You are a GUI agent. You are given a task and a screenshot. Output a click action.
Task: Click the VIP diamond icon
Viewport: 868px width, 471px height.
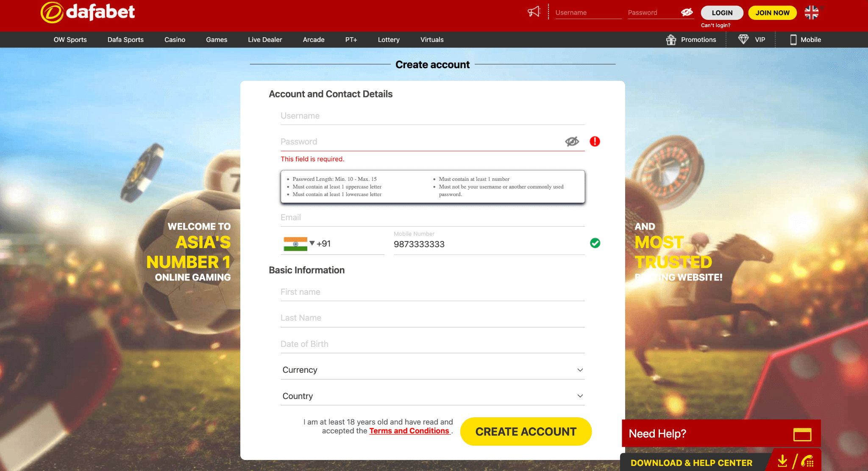[743, 39]
